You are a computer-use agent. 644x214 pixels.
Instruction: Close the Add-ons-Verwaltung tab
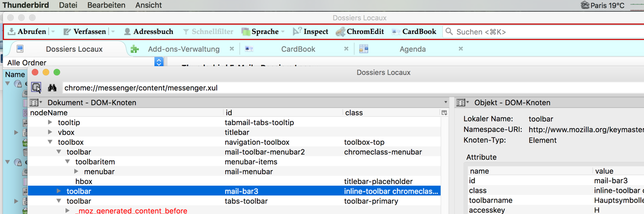tap(232, 49)
